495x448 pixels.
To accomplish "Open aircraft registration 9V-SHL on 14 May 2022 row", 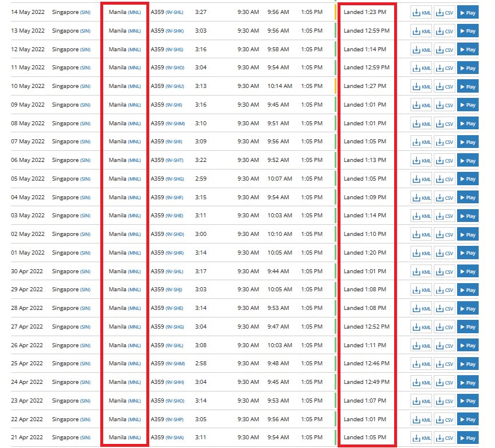I will pyautogui.click(x=174, y=12).
